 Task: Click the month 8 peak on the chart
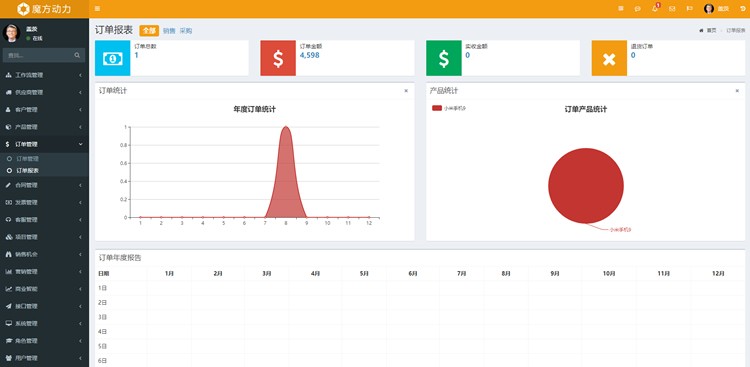pos(286,127)
